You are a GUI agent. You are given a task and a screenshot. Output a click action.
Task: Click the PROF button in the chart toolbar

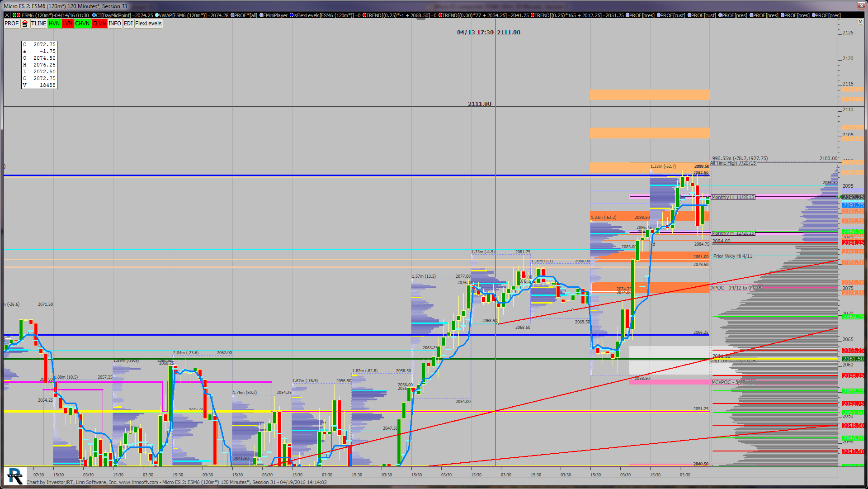coord(12,24)
